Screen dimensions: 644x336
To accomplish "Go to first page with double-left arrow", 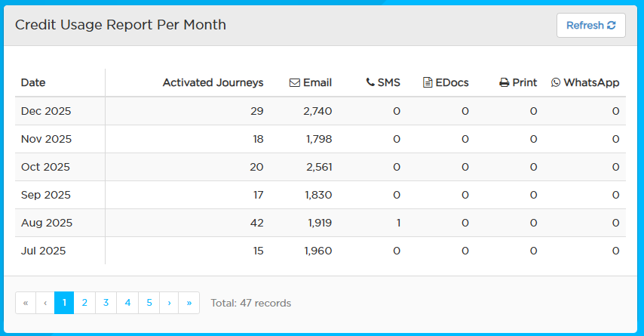I will [26, 303].
